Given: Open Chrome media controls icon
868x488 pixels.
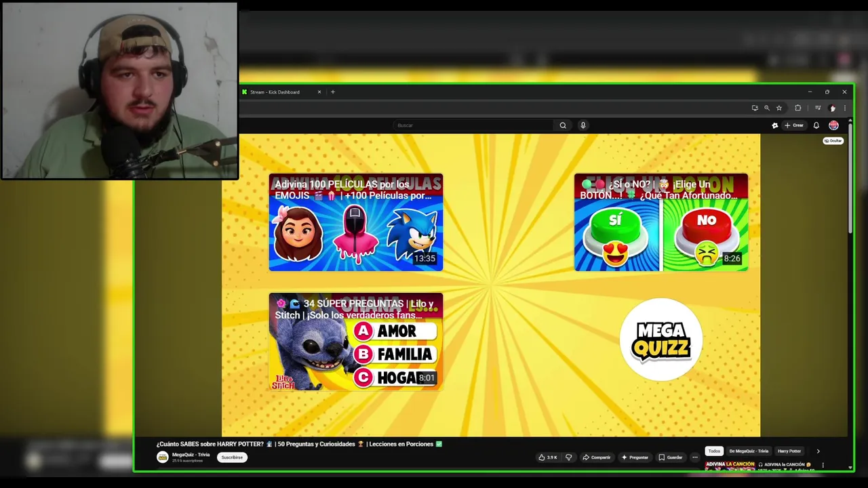Looking at the screenshot, I should (x=818, y=108).
